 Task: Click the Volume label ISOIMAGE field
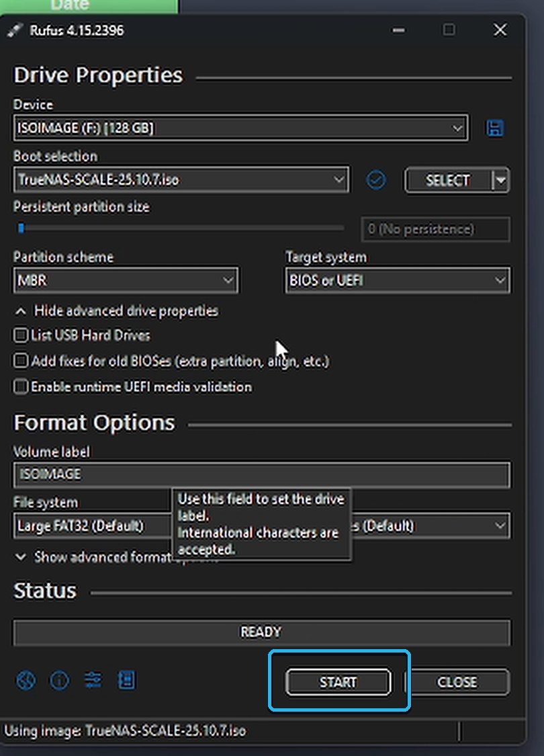coord(262,475)
